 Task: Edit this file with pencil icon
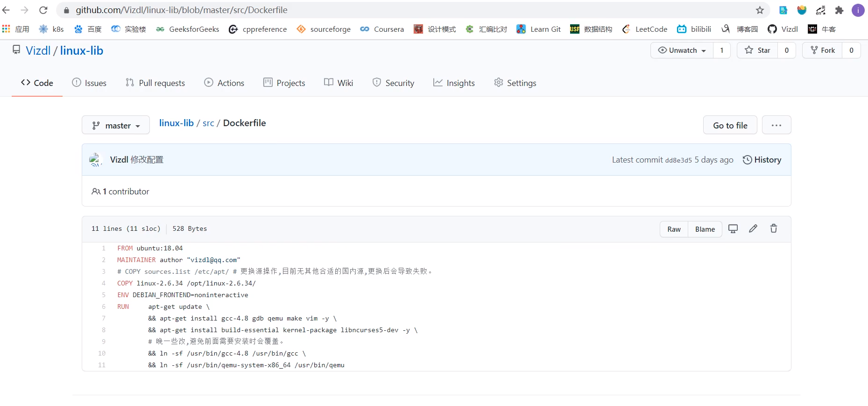point(753,229)
